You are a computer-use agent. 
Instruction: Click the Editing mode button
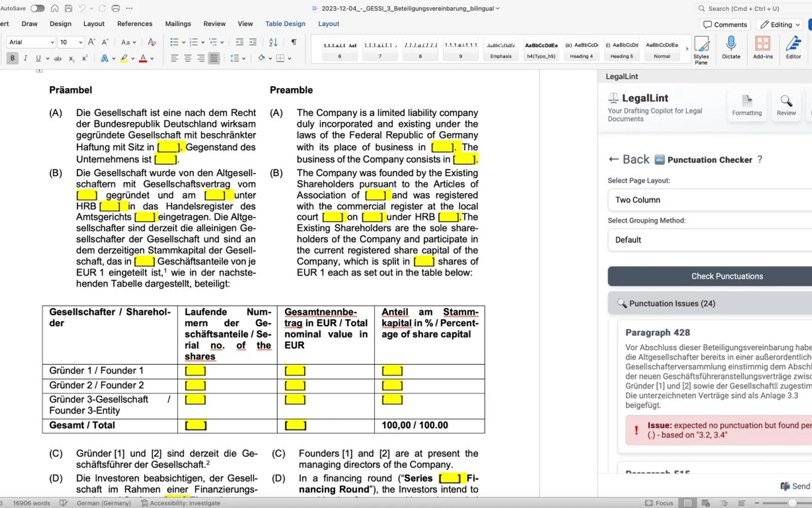(x=780, y=24)
